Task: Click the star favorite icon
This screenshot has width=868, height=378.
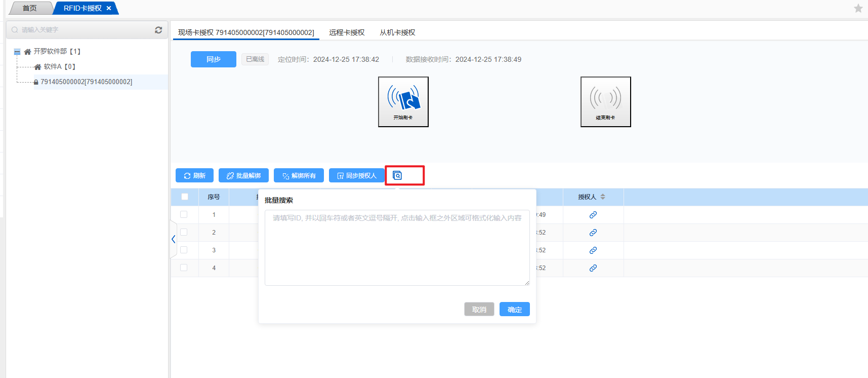Action: 858,8
